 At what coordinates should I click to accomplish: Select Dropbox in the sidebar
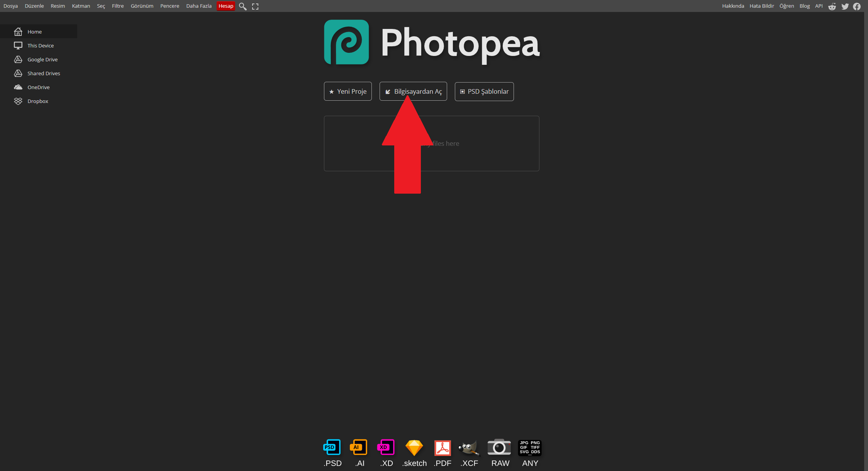(x=39, y=101)
